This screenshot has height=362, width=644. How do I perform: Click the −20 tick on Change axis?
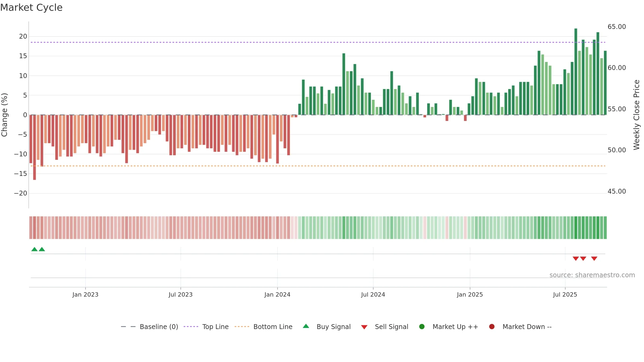click(x=21, y=193)
